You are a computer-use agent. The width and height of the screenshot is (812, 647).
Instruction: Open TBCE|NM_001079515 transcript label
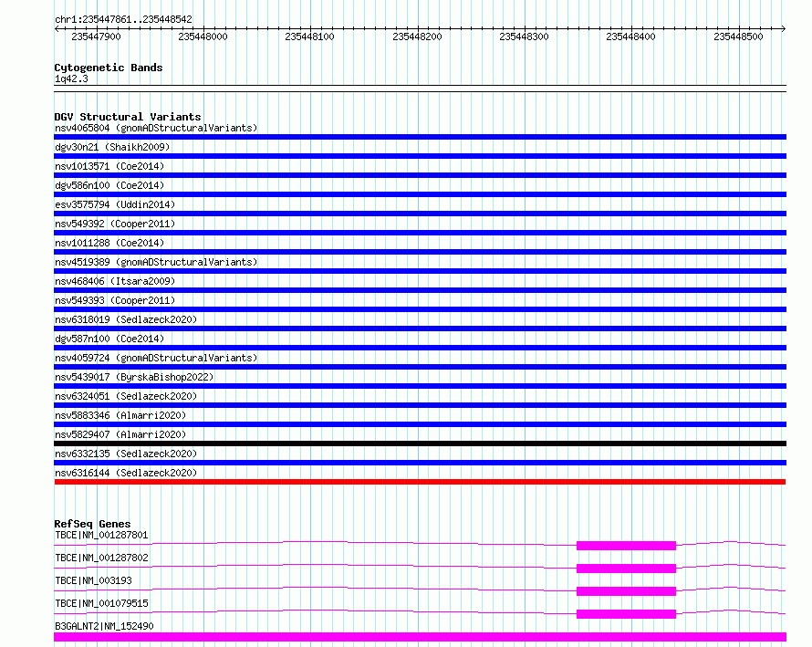point(101,603)
